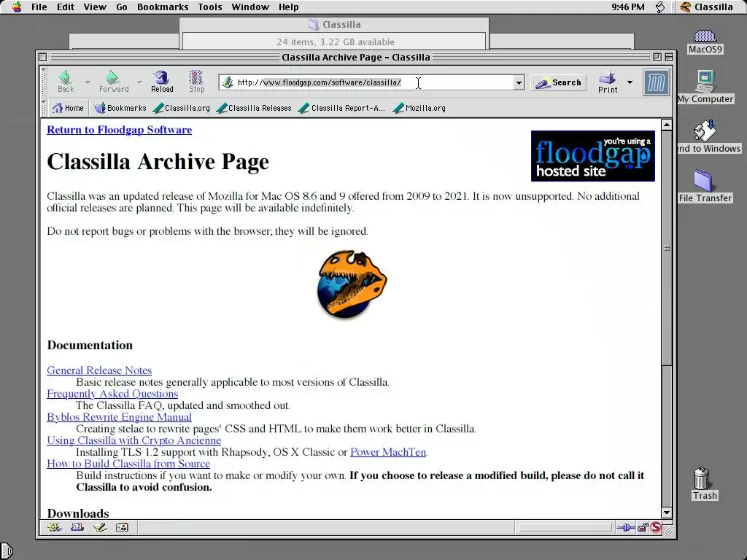Click into the URL address field

[373, 82]
